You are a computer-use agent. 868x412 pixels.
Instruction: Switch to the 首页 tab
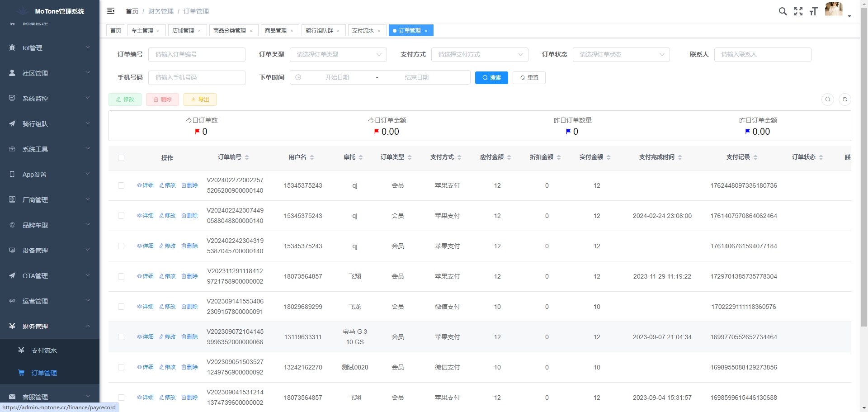(116, 31)
